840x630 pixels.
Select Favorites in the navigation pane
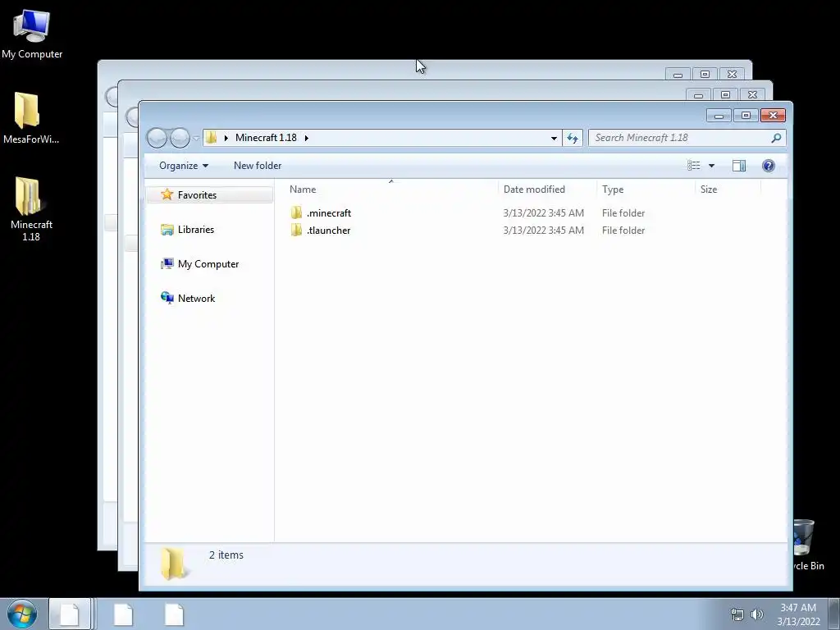(210, 195)
